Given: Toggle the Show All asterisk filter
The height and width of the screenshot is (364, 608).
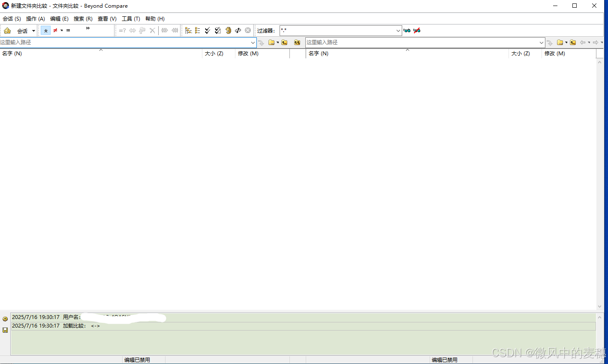Looking at the screenshot, I should click(46, 30).
